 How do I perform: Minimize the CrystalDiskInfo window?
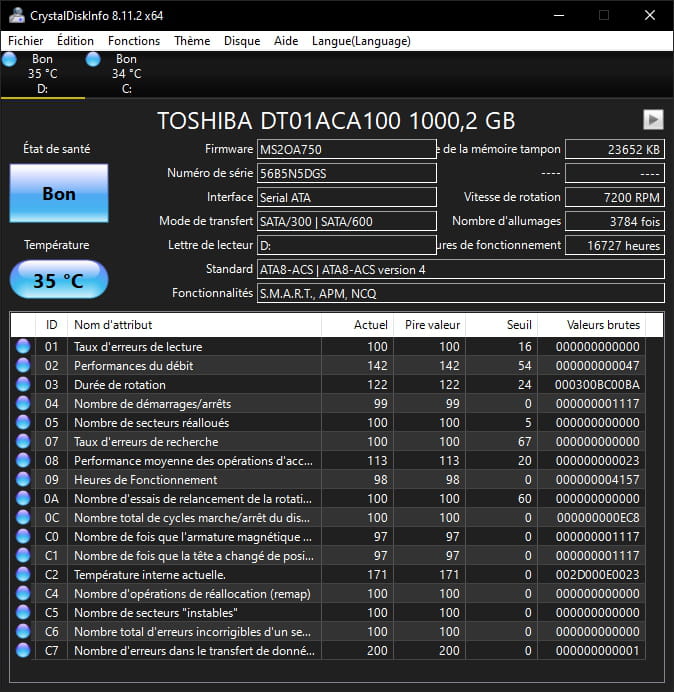coord(559,15)
